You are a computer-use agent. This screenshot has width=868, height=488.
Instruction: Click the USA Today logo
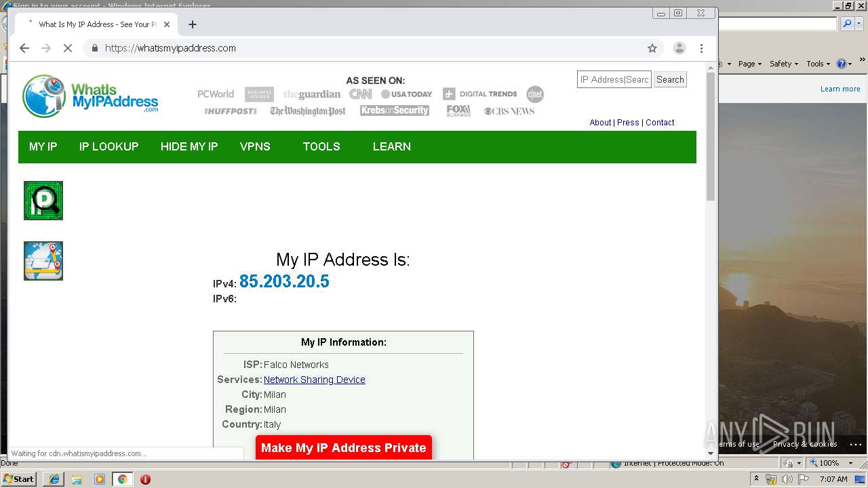pyautogui.click(x=407, y=94)
